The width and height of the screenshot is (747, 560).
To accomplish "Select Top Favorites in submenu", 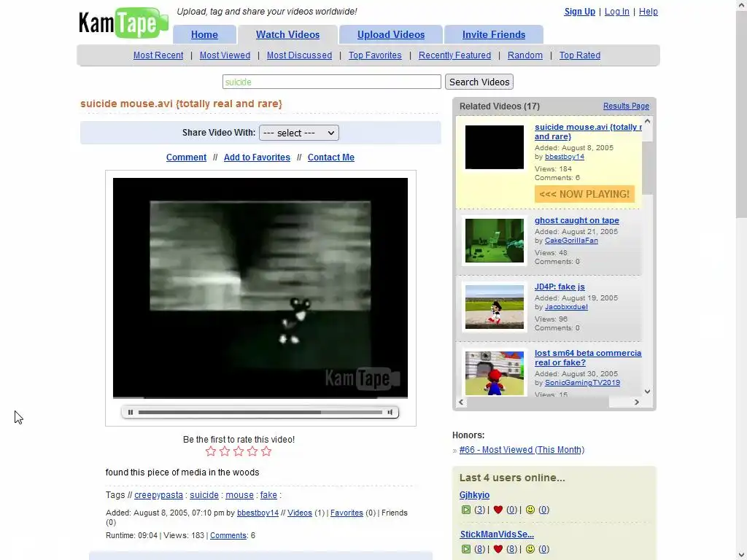I will 375,55.
